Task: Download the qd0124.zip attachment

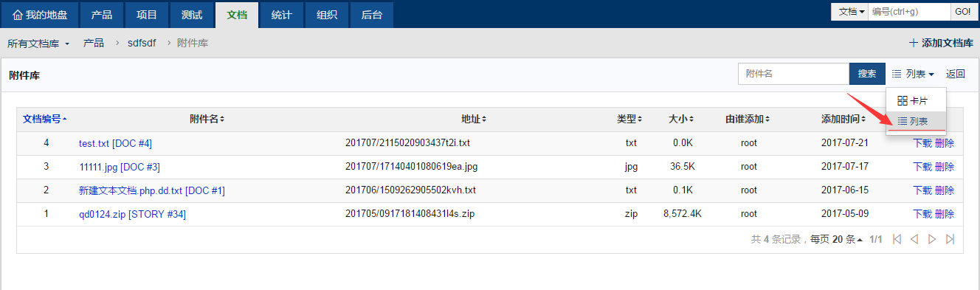Action: pos(922,214)
